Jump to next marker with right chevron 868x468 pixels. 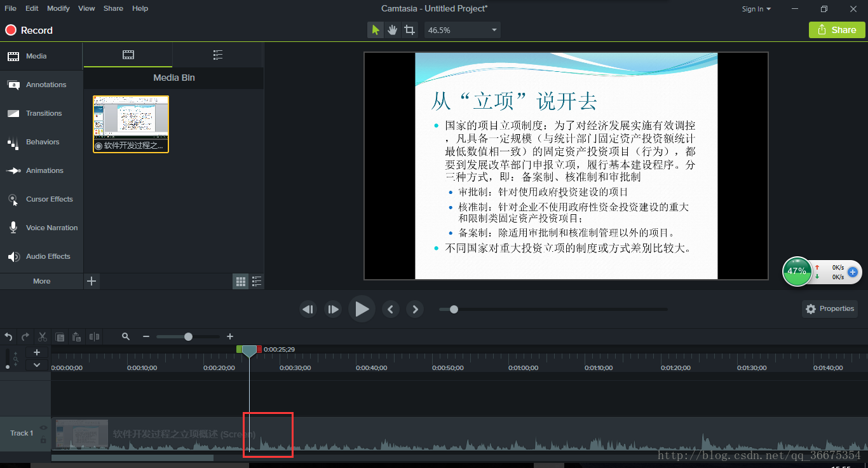[415, 309]
